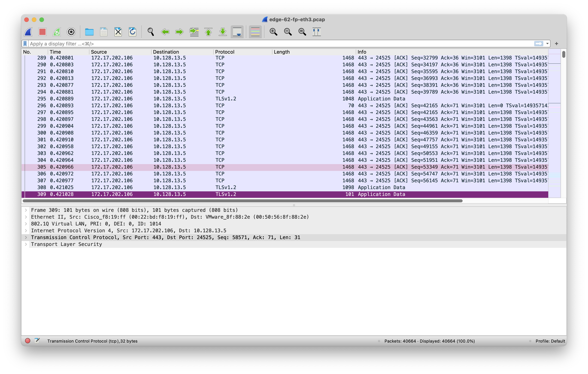Click the packet list horizontal scrollbar
This screenshot has height=374, width=588.
(x=242, y=201)
